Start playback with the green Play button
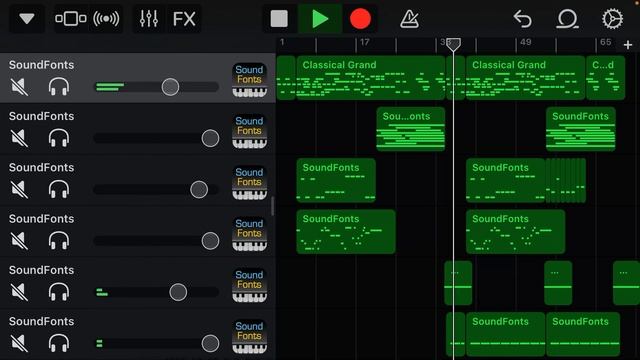The width and height of the screenshot is (640, 360). (320, 19)
